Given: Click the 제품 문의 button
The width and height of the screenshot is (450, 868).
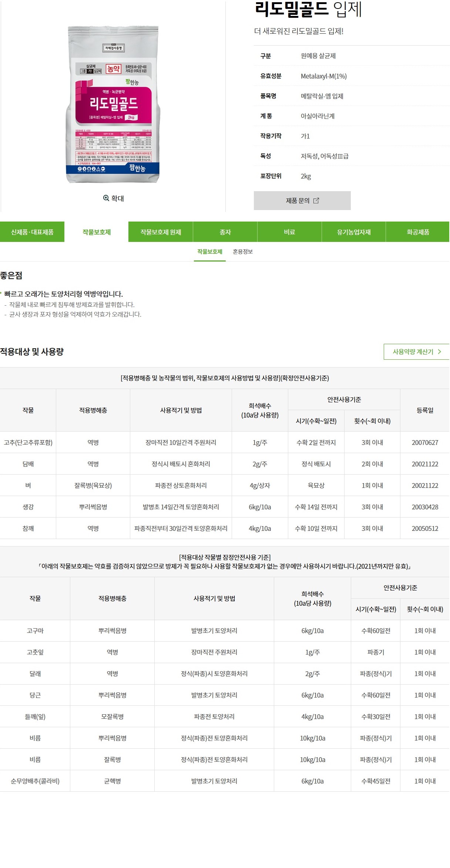Looking at the screenshot, I should (x=302, y=200).
